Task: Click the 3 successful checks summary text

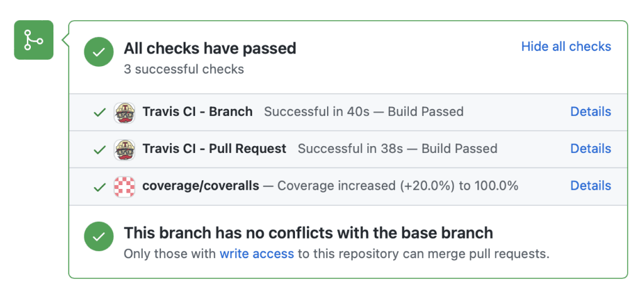Action: 184,69
